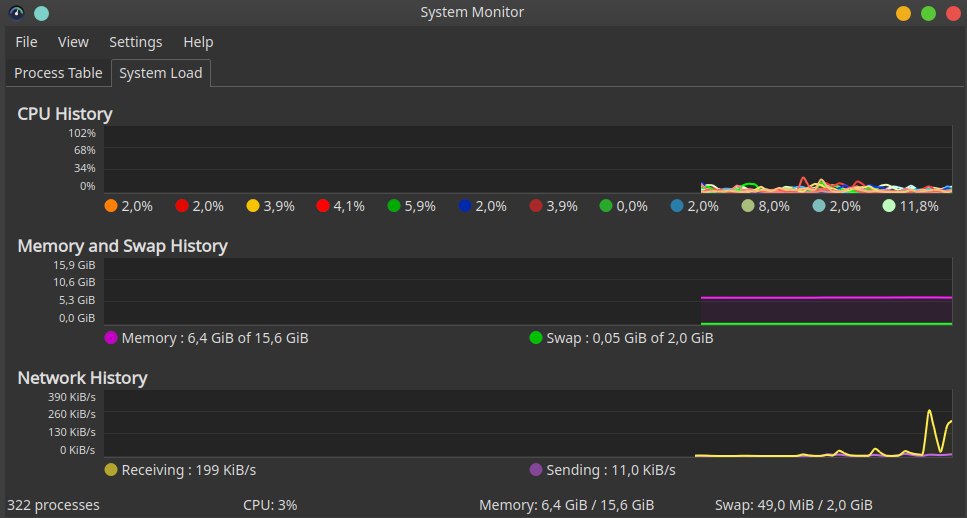Click 'CPU: 3%' in the status bar

pyautogui.click(x=270, y=505)
